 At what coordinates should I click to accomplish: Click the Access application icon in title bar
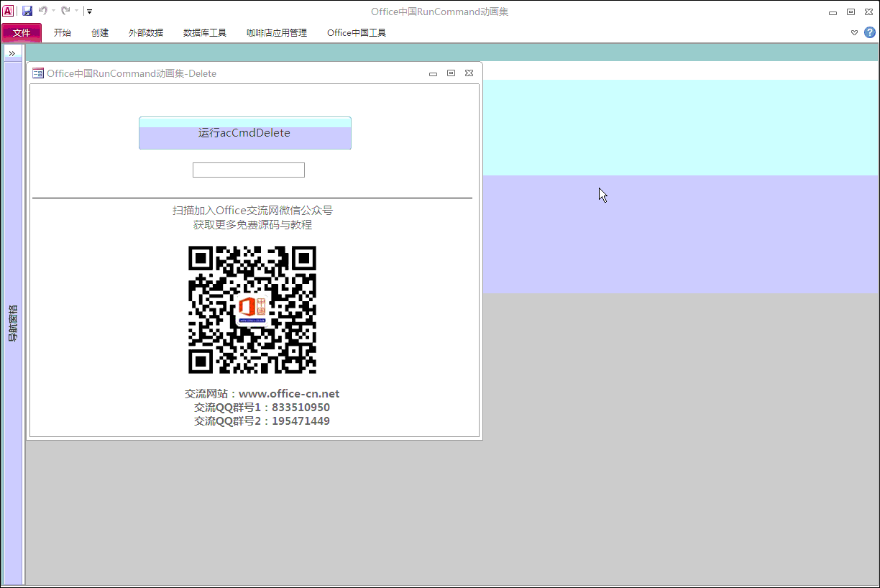(x=8, y=11)
